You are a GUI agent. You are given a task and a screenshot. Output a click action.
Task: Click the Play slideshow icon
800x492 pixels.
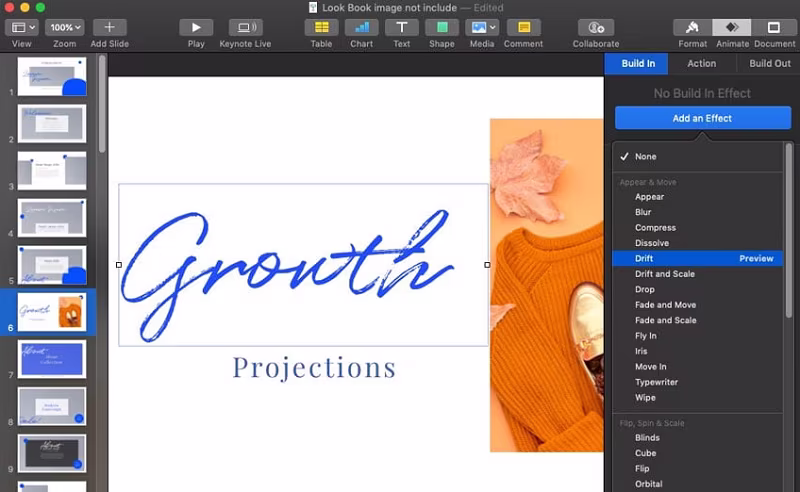[x=196, y=28]
